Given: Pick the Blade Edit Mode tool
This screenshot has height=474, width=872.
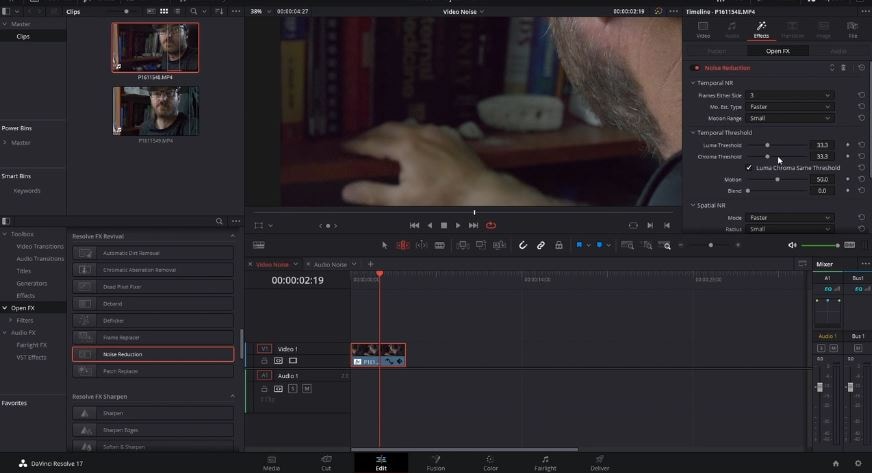Looking at the screenshot, I should 439,245.
